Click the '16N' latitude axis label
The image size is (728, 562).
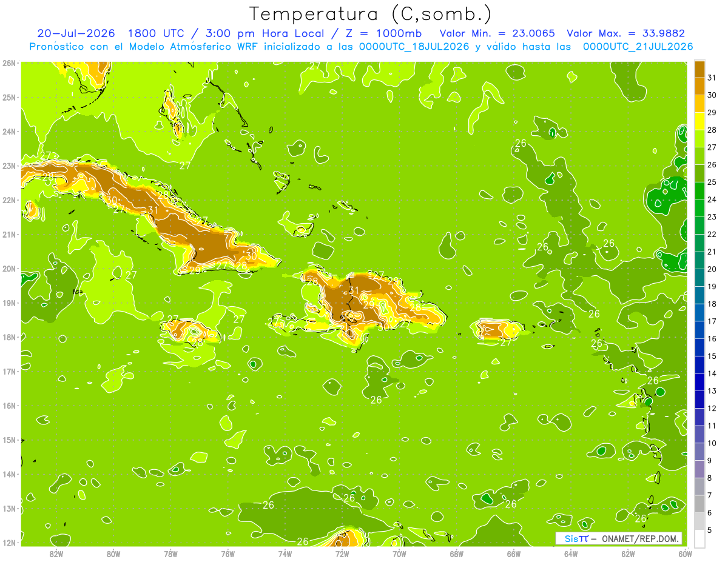8,406
